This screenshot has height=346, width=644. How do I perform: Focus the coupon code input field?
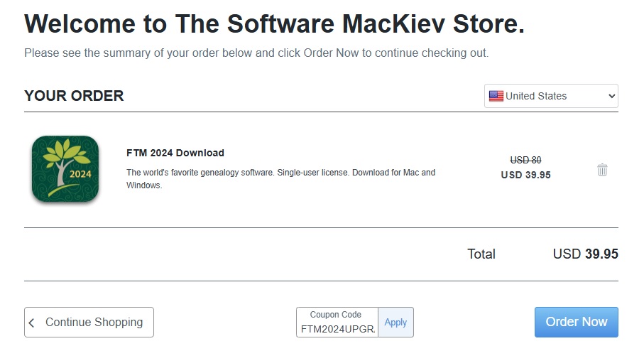tap(337, 330)
